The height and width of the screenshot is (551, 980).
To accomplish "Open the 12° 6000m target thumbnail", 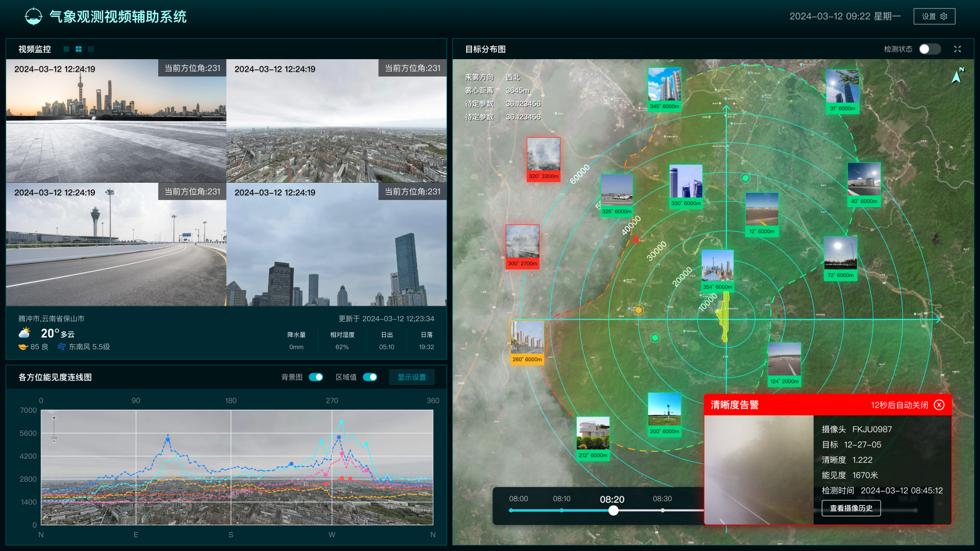I will coord(762,214).
